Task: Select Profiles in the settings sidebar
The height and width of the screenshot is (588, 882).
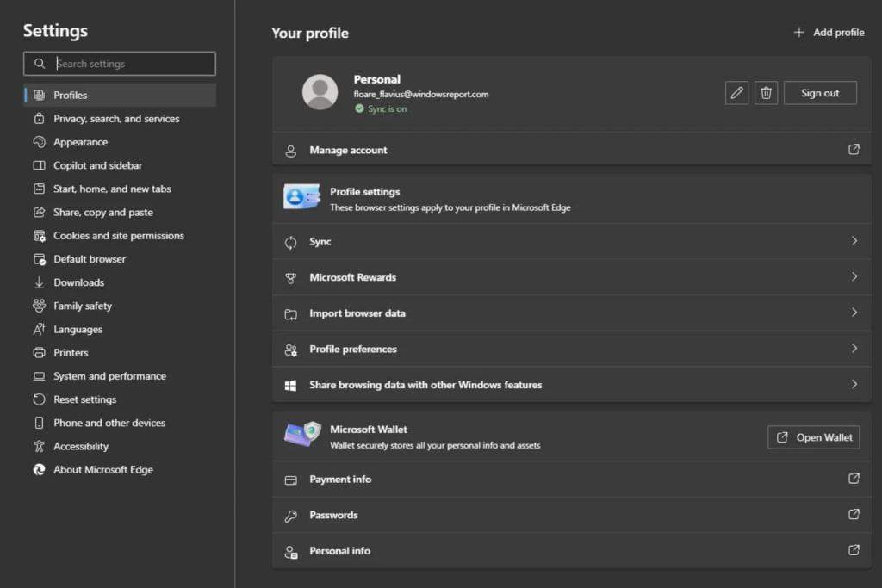Action: click(x=119, y=95)
